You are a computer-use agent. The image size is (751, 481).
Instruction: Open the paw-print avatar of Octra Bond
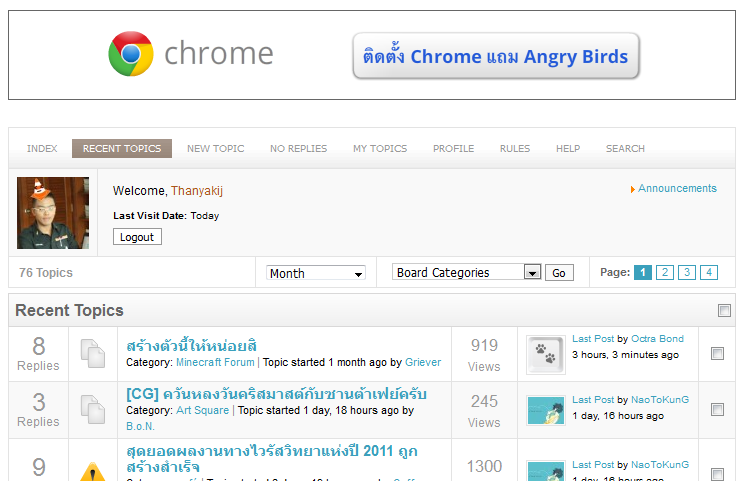click(x=546, y=355)
